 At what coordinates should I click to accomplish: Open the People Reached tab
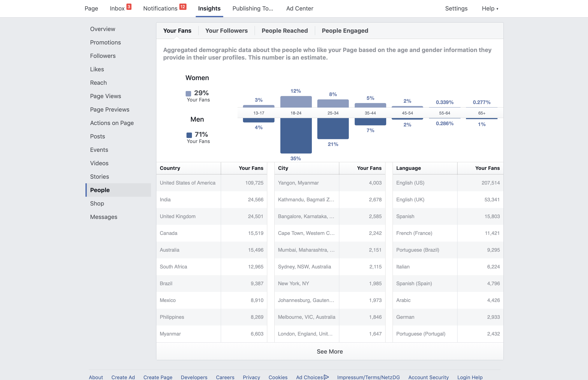(x=285, y=31)
